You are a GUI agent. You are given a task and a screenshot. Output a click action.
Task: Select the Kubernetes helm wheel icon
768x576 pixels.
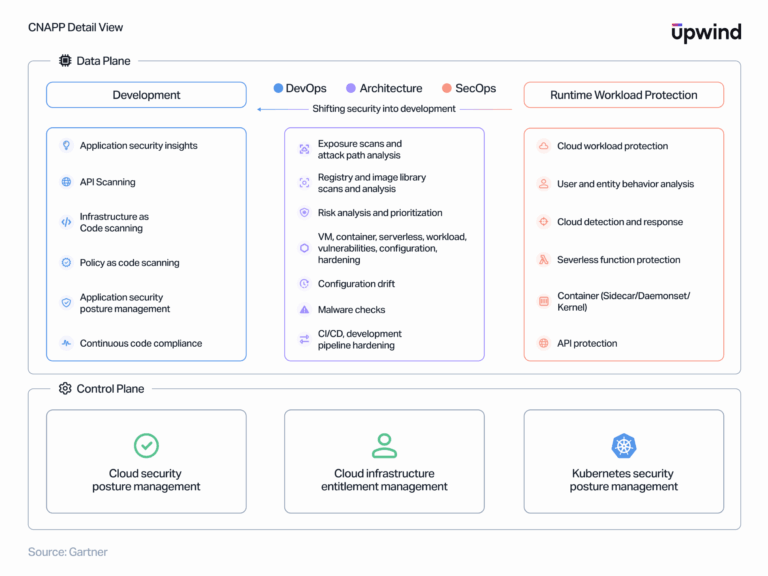(x=624, y=446)
